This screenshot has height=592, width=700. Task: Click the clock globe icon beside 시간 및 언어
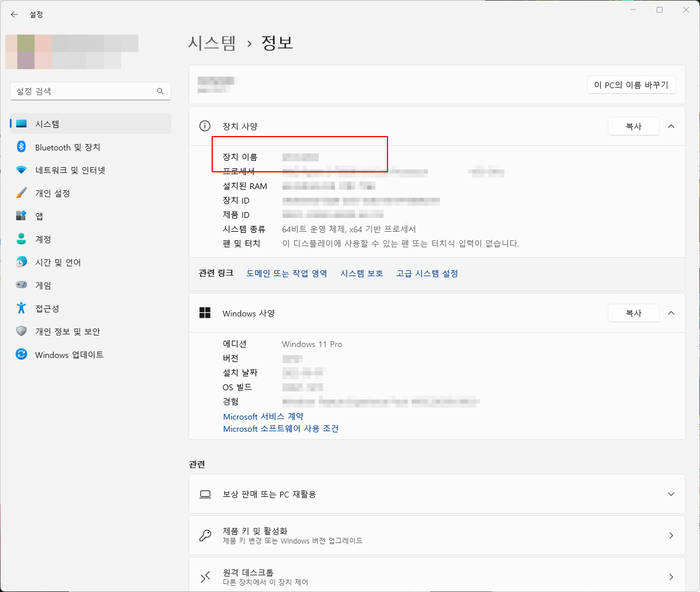[x=21, y=262]
